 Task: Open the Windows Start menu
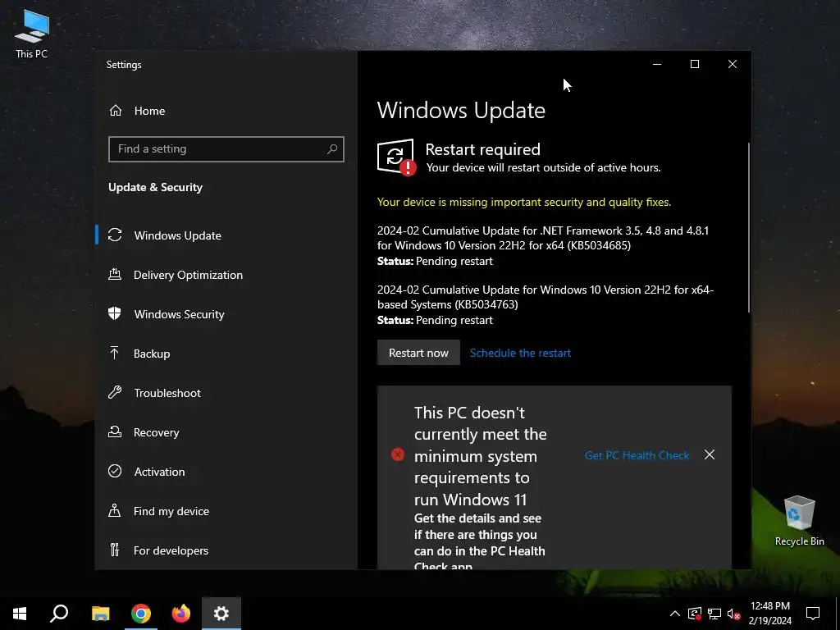coord(20,614)
